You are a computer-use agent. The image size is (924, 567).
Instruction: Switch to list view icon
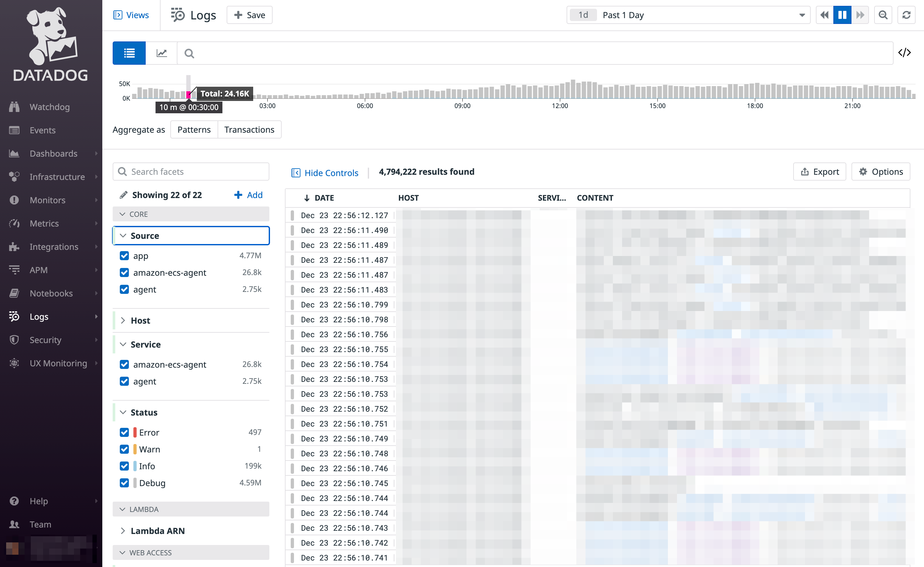point(129,53)
